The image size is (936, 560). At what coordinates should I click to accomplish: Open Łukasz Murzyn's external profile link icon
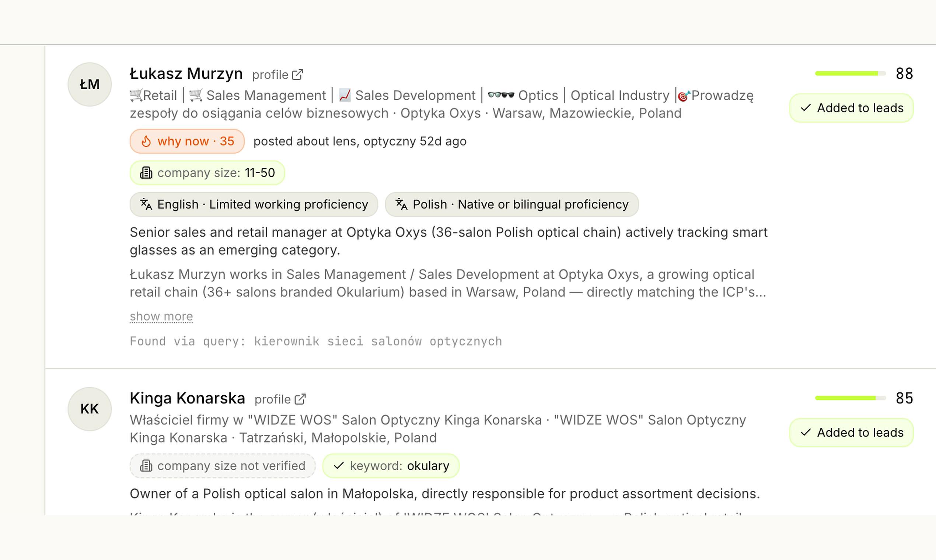tap(297, 75)
